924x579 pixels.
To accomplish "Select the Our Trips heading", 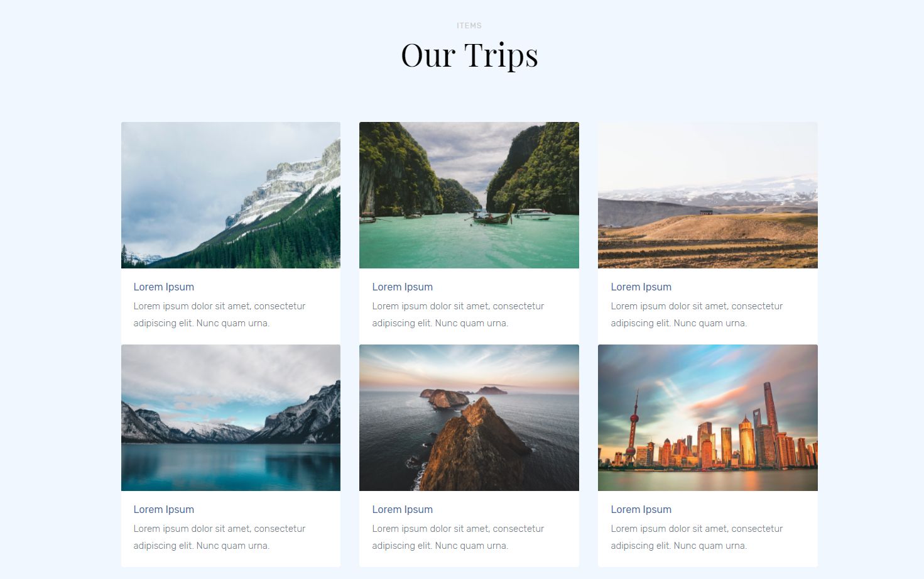I will click(x=469, y=55).
